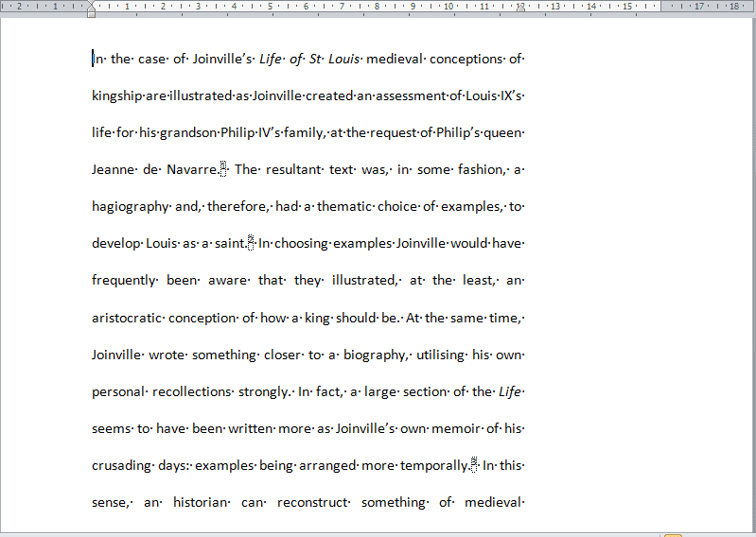Select the Right Indent marker on ruler
This screenshot has width=756, height=537.
pos(520,9)
